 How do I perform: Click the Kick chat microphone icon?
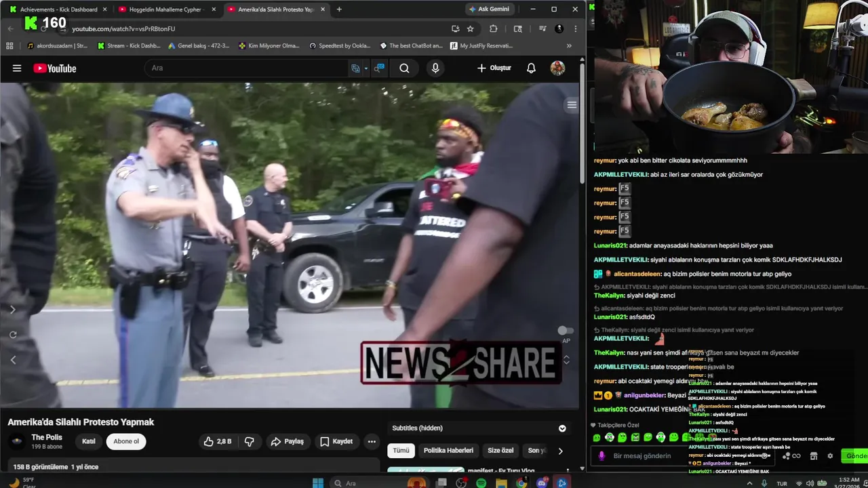point(601,455)
